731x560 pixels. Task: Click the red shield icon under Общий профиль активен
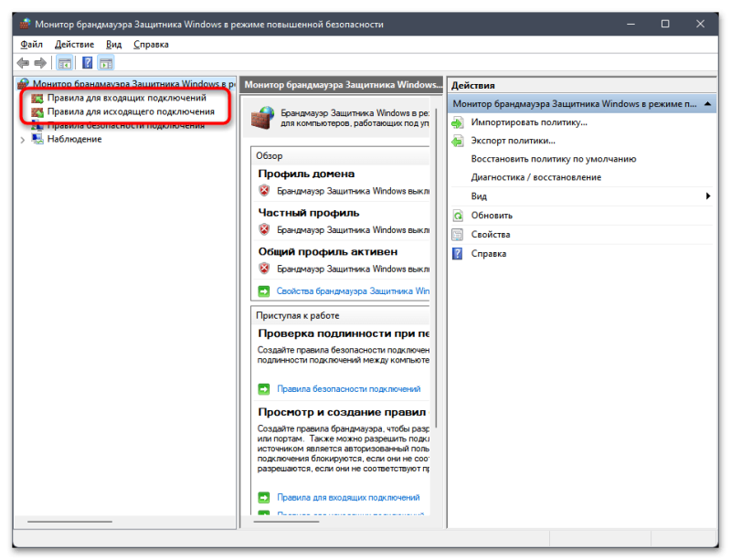coord(264,269)
